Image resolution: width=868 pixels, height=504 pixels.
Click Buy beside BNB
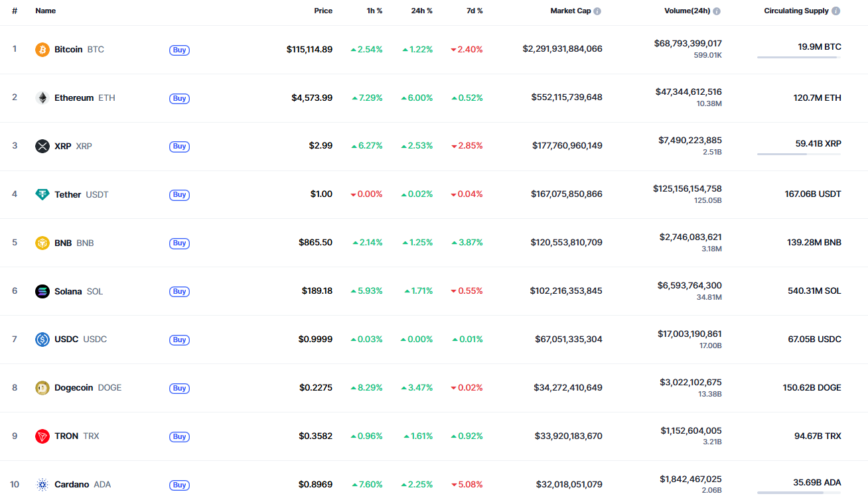(179, 243)
